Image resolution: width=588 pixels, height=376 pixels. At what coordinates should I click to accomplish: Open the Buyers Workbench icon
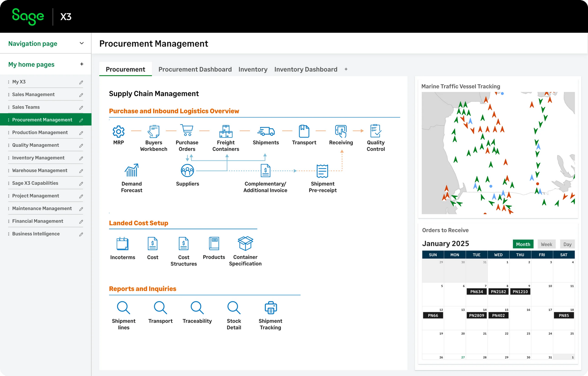pos(153,131)
